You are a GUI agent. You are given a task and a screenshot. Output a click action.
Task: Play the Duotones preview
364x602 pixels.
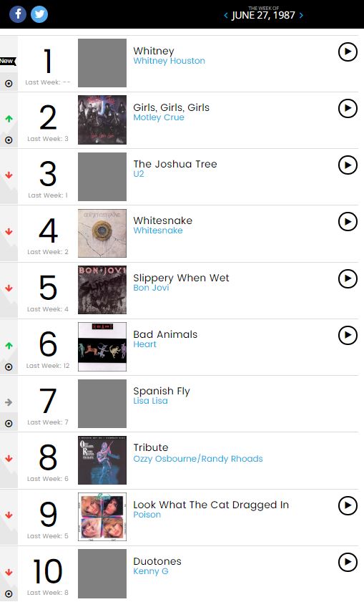point(348,562)
